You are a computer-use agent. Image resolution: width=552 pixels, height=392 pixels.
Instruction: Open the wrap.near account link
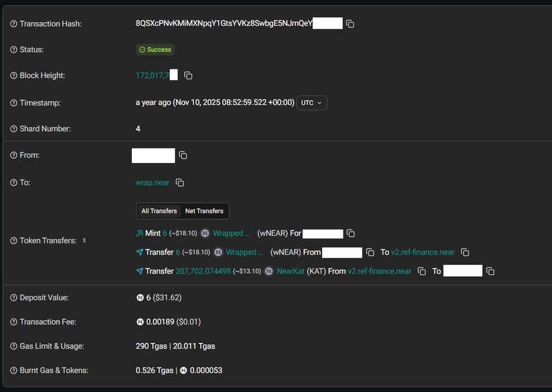click(153, 182)
